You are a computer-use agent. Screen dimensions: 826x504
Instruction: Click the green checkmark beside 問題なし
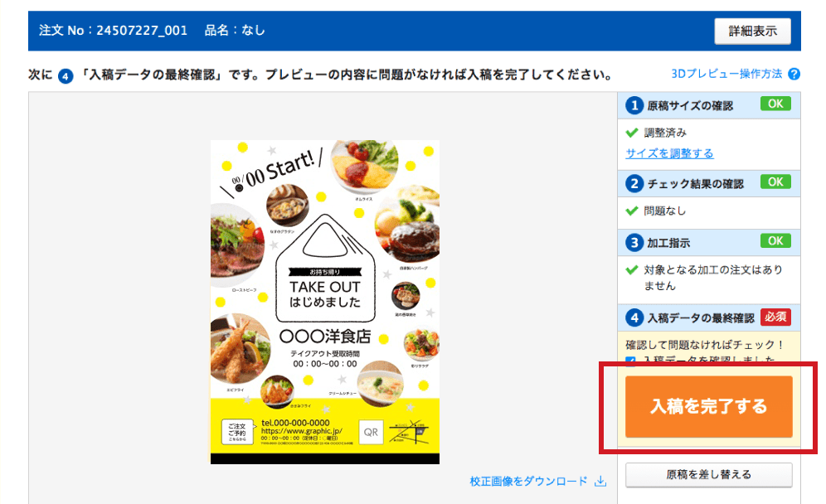[632, 211]
